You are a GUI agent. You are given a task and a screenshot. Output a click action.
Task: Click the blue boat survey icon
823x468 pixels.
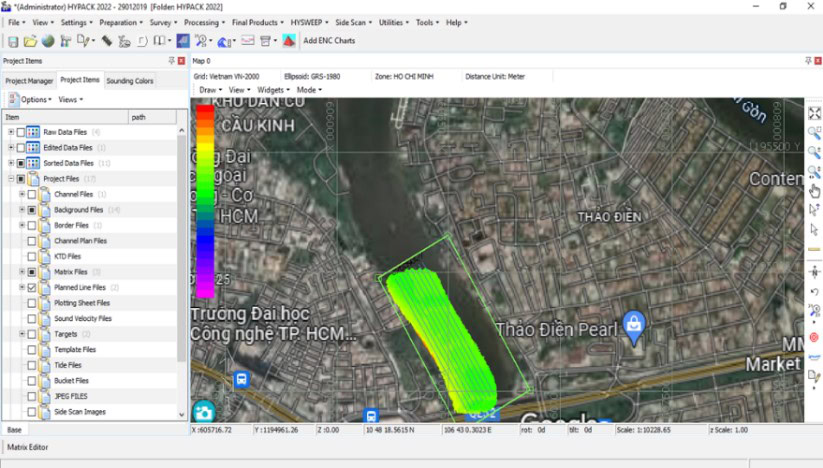point(224,41)
